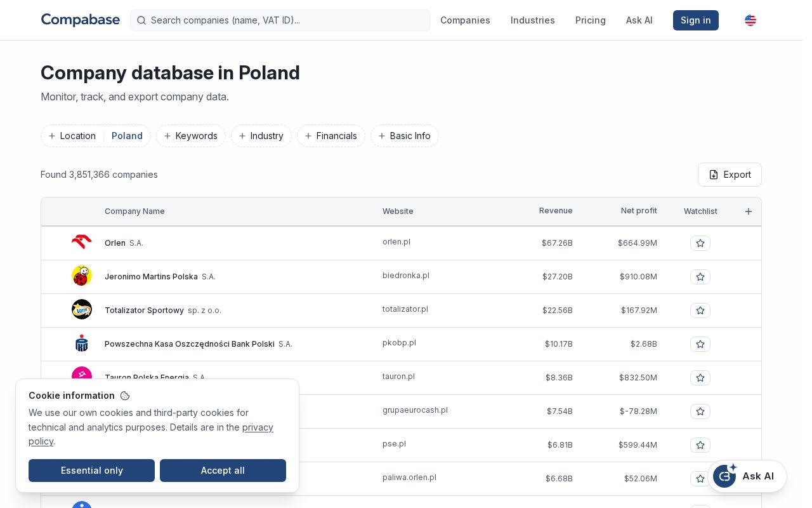Image resolution: width=812 pixels, height=508 pixels.
Task: Expand the Industry filter
Action: point(261,136)
